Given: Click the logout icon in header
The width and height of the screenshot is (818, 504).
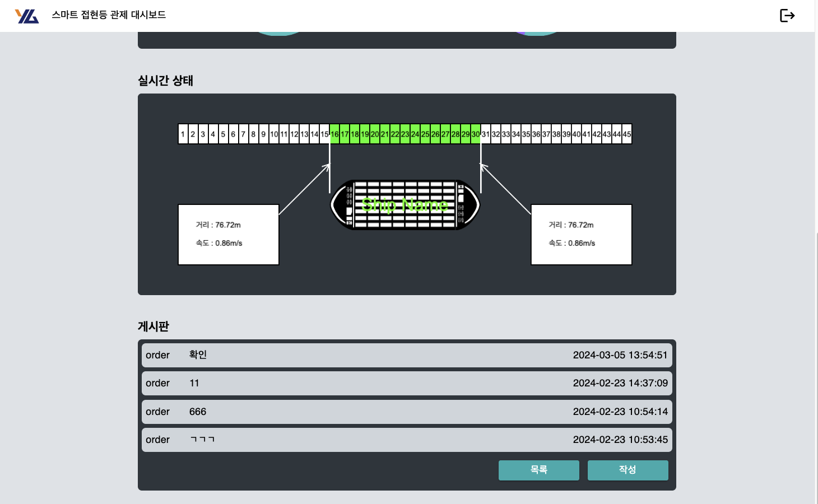Looking at the screenshot, I should (x=787, y=16).
